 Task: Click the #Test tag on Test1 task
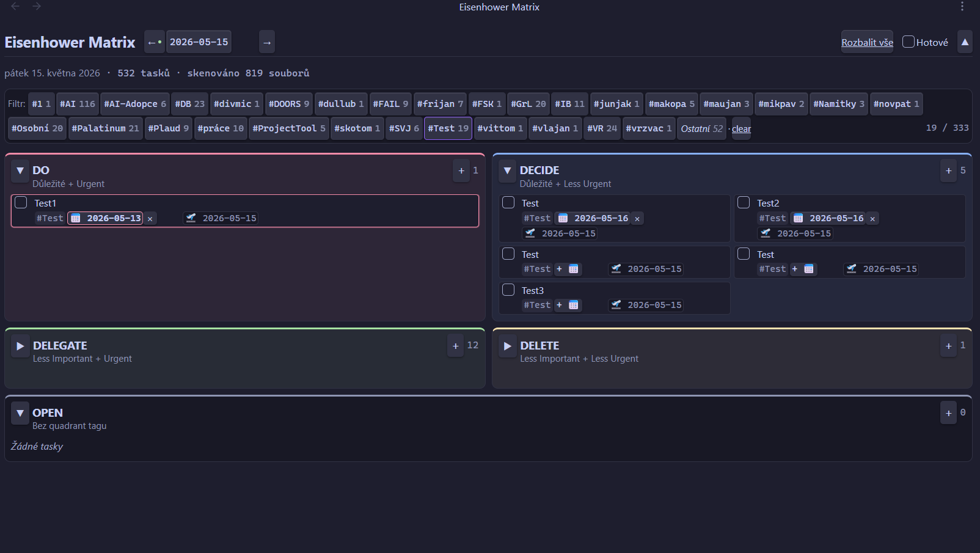[49, 218]
